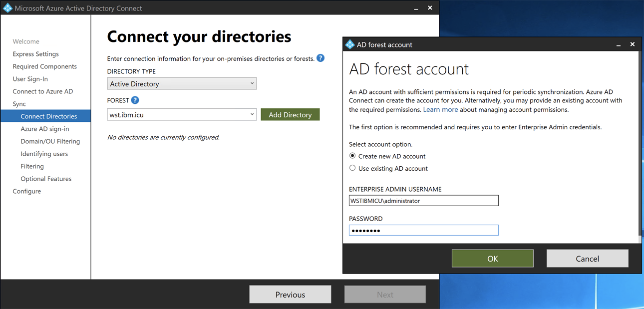
Task: Expand the Forest combo box showing wst.ibm.icu
Action: (x=182, y=114)
